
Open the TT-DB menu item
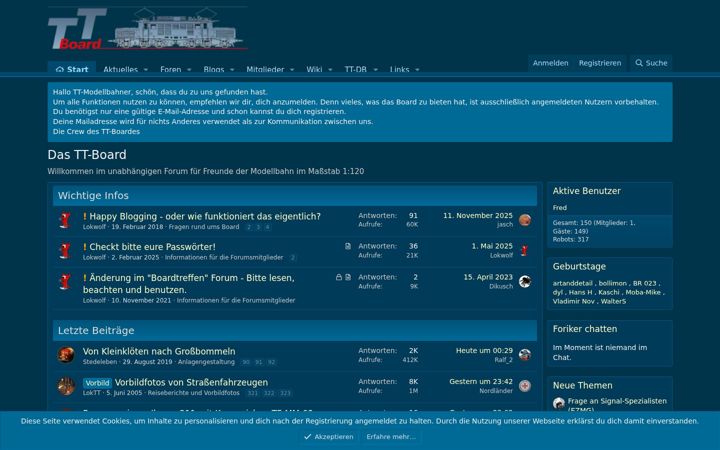click(x=355, y=69)
